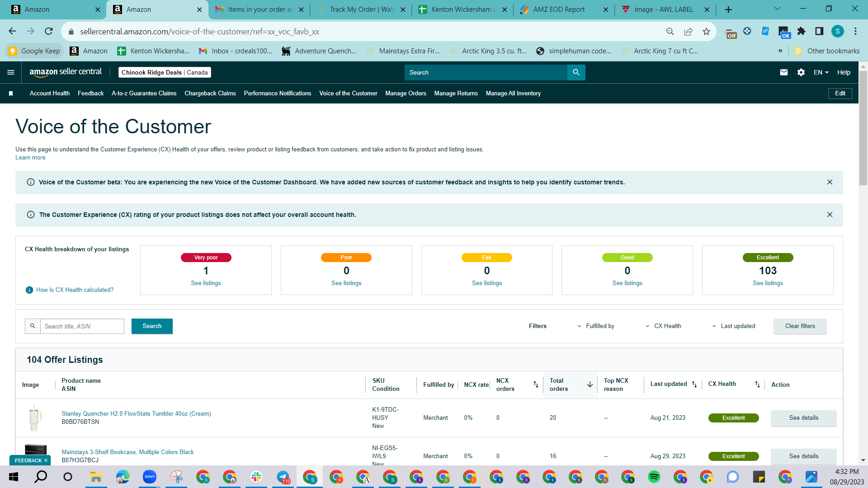Open the messages envelope icon

pos(784,72)
